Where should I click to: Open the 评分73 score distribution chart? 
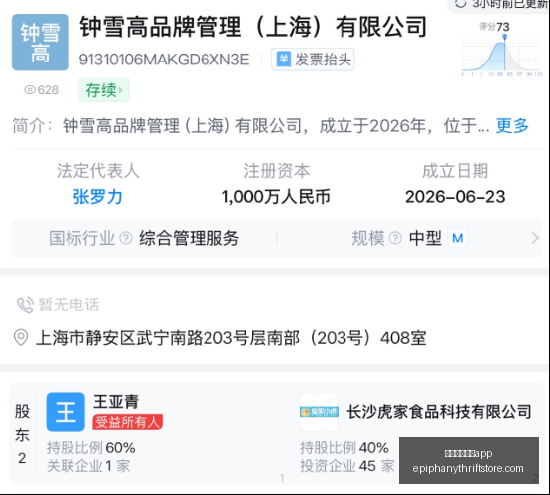502,49
